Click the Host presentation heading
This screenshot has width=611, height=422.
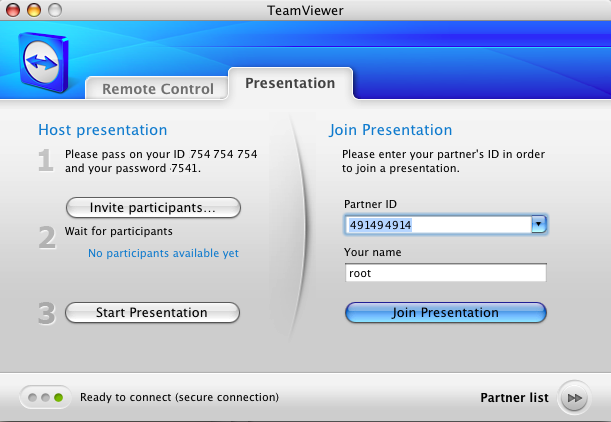(x=103, y=130)
